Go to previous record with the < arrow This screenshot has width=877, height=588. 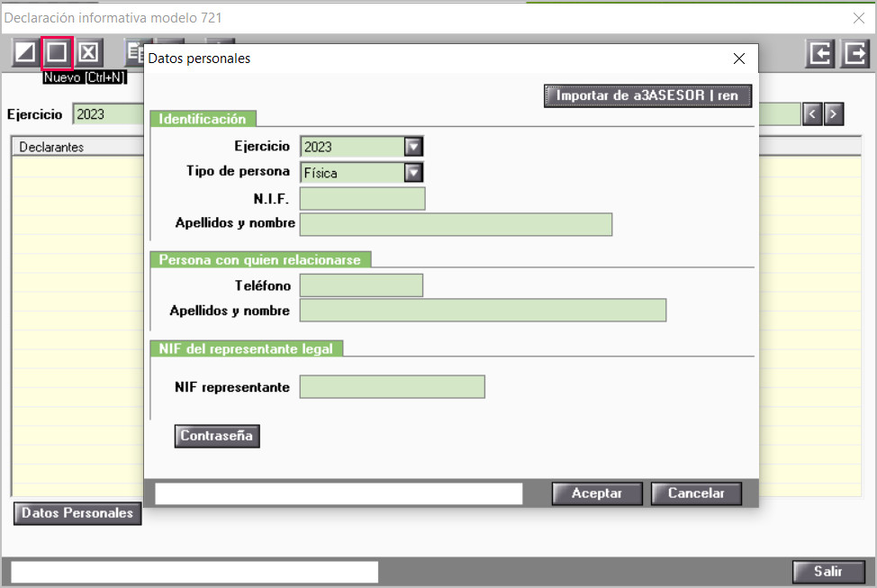[x=812, y=114]
